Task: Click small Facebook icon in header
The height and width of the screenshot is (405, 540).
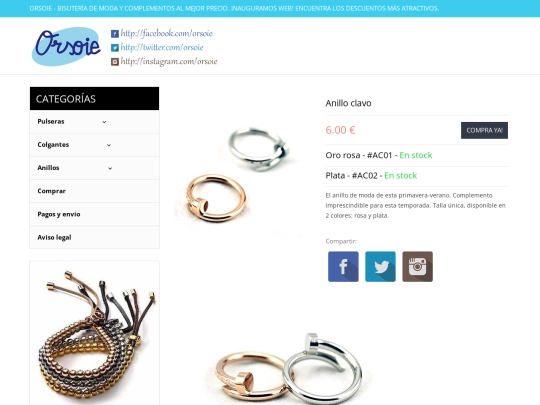Action: click(115, 34)
